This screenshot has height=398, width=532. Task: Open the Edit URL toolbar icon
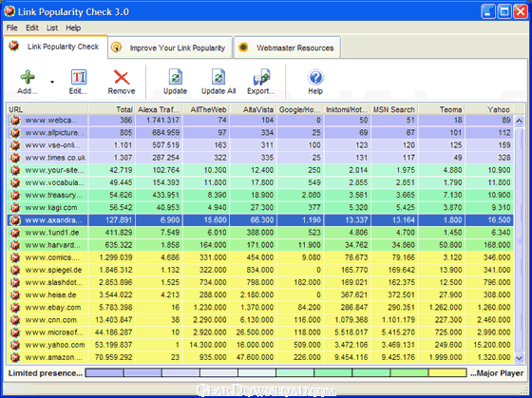click(78, 77)
